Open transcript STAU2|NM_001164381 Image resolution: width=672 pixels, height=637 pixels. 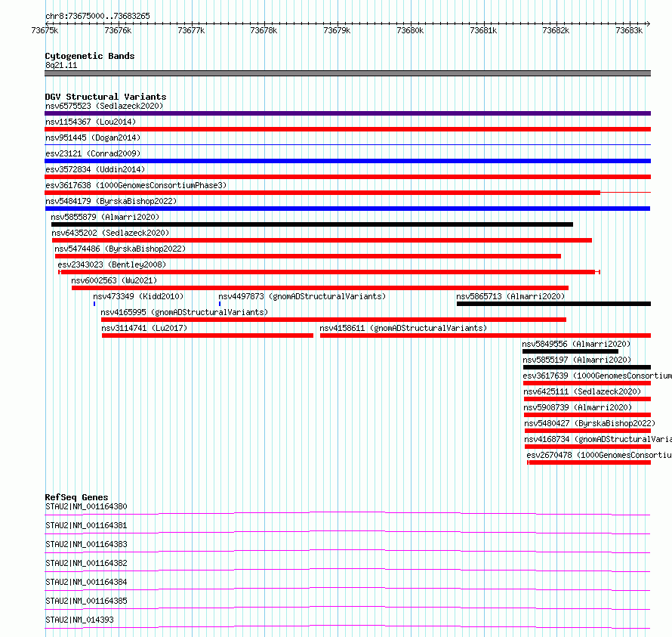click(x=86, y=525)
